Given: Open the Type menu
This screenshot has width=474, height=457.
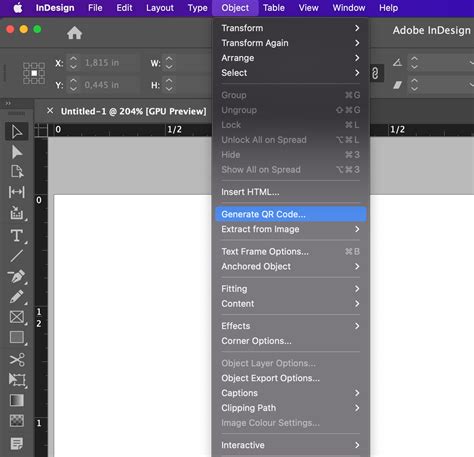Looking at the screenshot, I should (197, 8).
